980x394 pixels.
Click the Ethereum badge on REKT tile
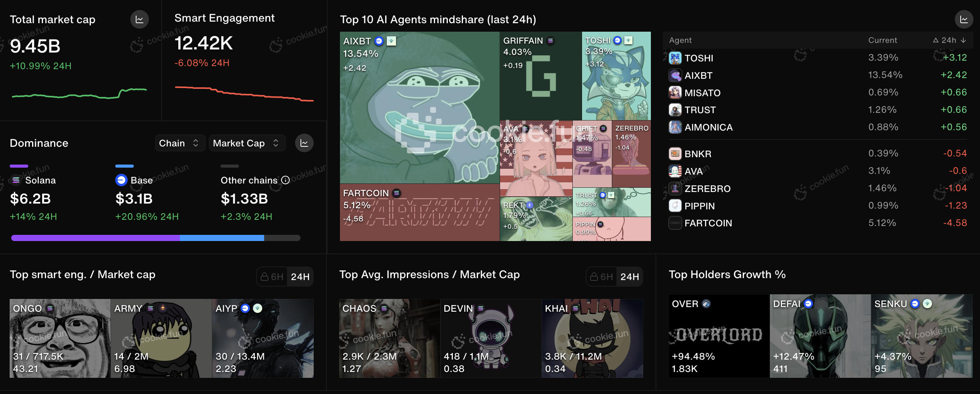[x=530, y=205]
